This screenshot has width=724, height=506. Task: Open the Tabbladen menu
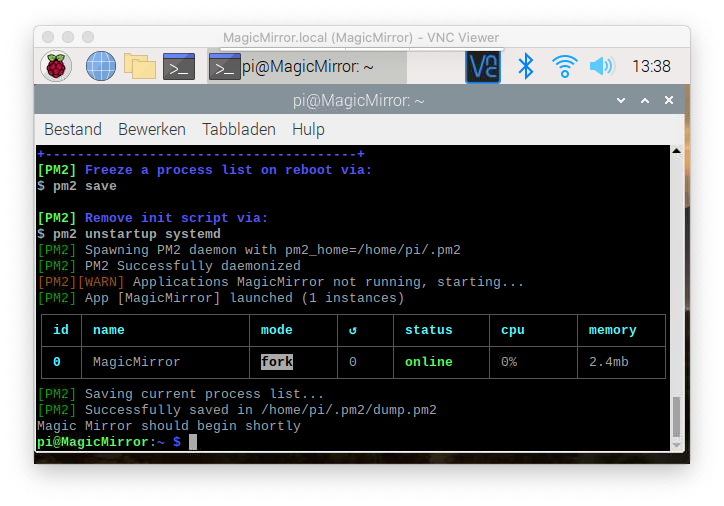(x=239, y=130)
